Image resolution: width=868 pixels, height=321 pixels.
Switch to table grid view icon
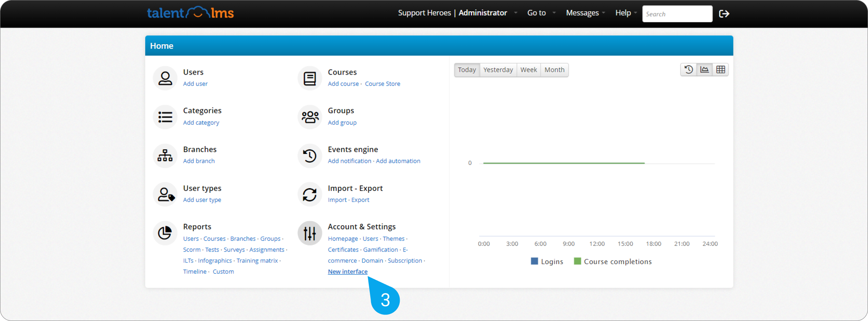point(721,70)
